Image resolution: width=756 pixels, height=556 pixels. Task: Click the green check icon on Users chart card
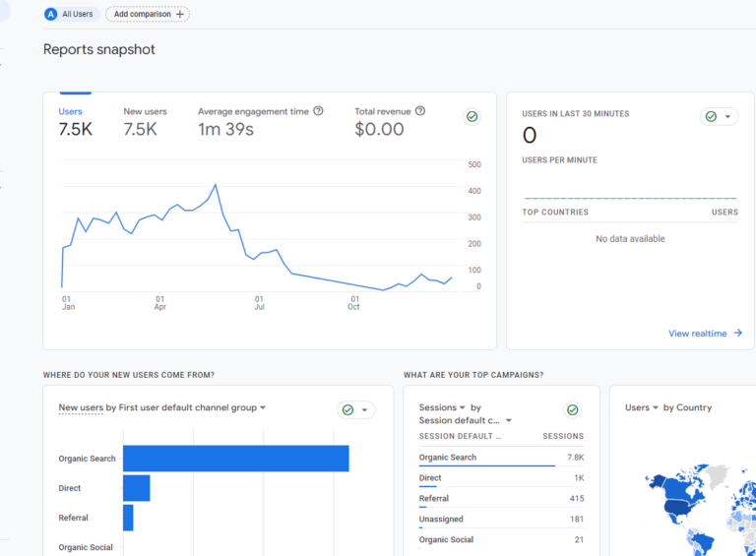pyautogui.click(x=472, y=116)
